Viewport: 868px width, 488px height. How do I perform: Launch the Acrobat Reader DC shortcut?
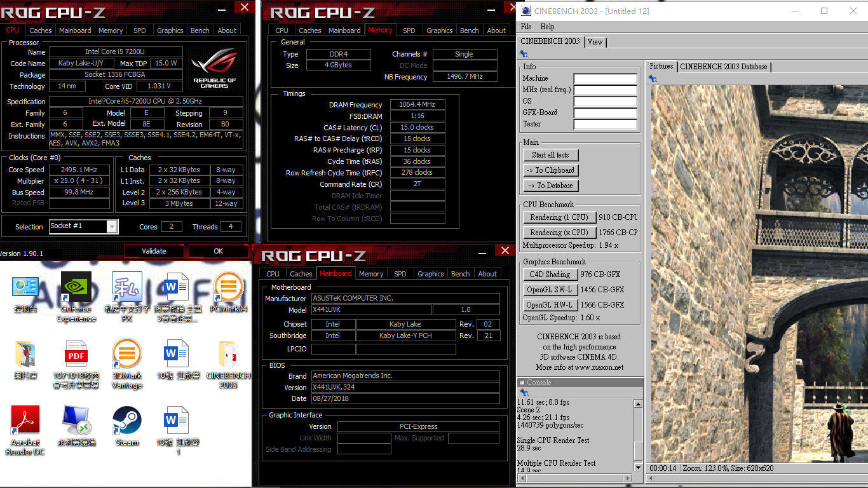point(25,431)
